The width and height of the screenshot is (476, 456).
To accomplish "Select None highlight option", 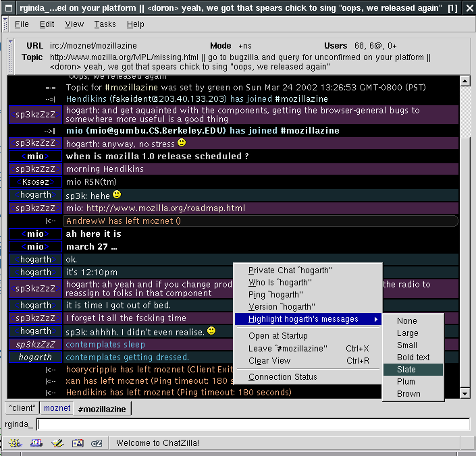I will [413, 321].
